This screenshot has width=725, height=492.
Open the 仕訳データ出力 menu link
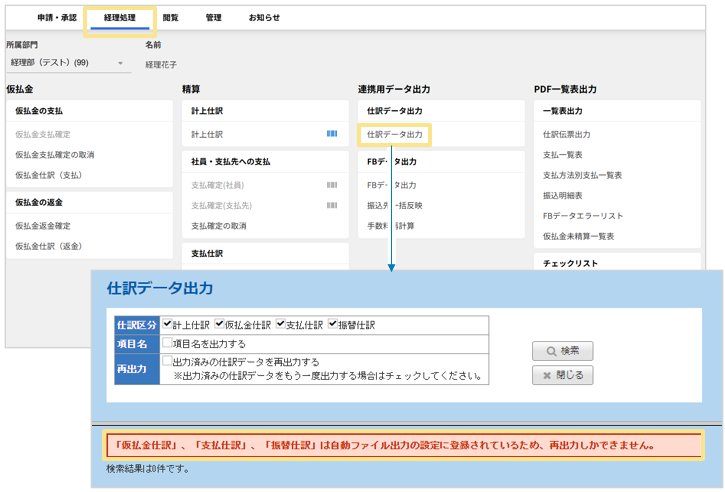(394, 134)
